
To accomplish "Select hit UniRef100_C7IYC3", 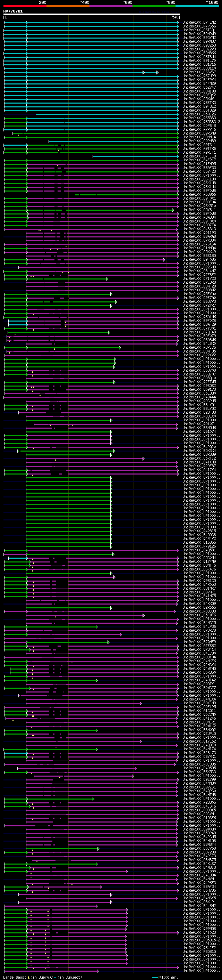I will (199, 279).
